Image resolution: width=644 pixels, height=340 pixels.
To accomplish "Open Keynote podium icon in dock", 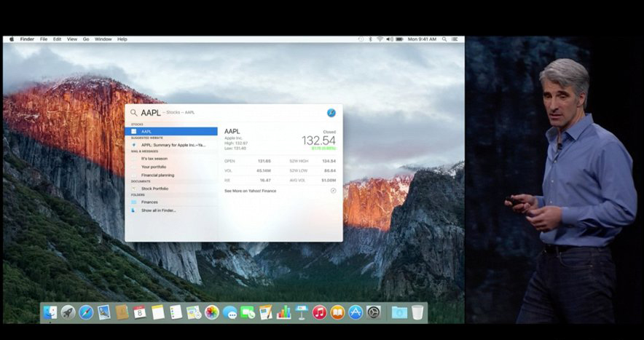I will click(302, 312).
